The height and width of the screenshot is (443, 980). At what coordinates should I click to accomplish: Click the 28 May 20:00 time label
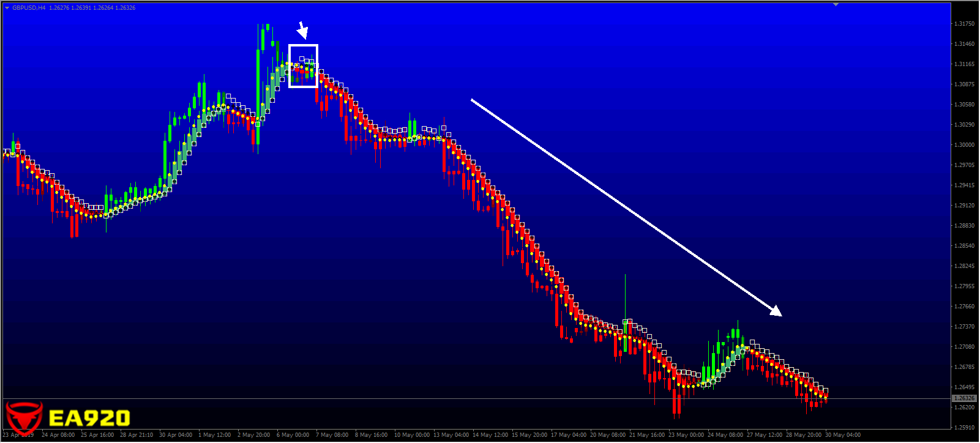804,435
